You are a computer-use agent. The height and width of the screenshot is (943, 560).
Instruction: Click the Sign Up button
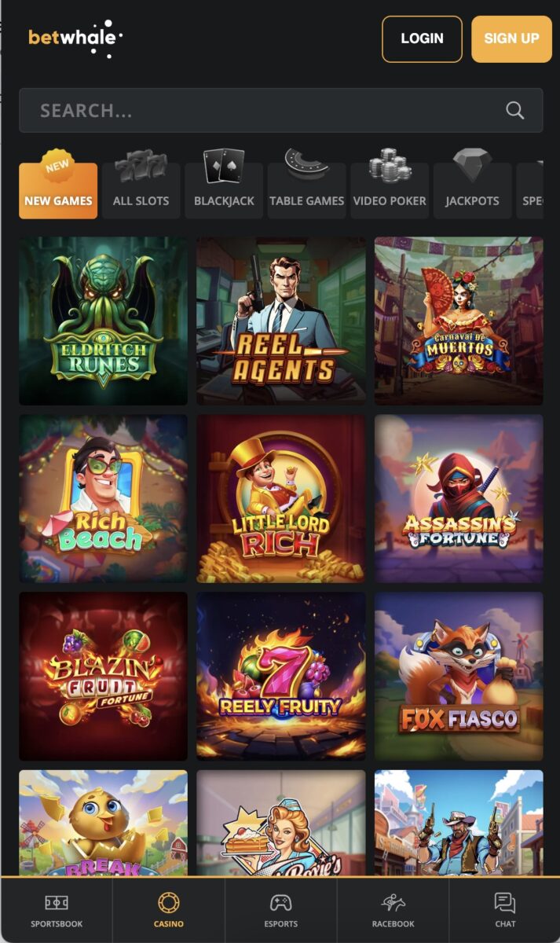(511, 39)
